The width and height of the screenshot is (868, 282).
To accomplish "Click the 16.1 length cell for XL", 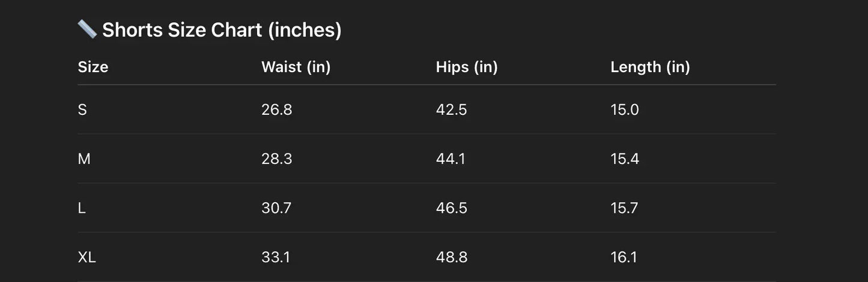I will [624, 257].
